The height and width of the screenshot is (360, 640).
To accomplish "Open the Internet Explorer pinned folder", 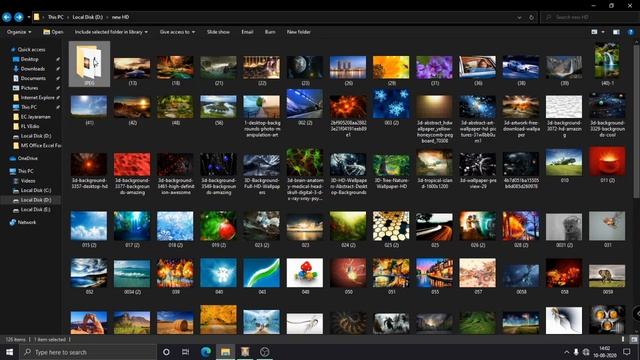I will click(37, 98).
